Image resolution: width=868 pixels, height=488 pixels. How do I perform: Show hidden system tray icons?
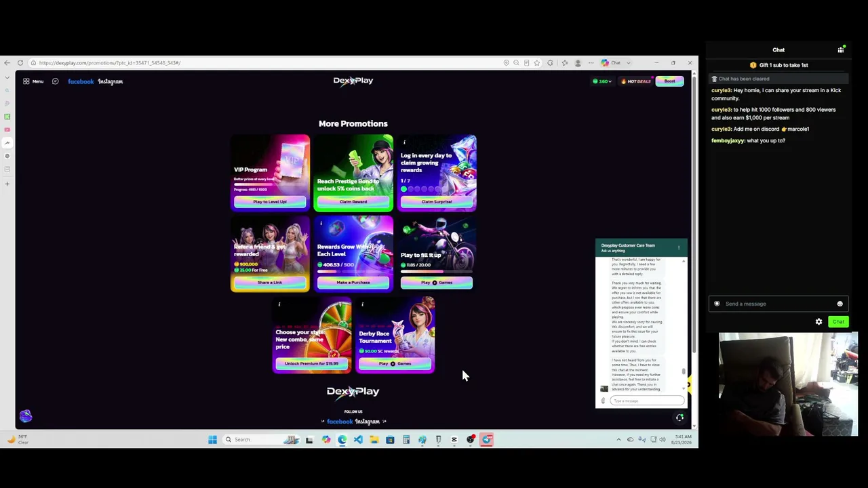click(618, 440)
